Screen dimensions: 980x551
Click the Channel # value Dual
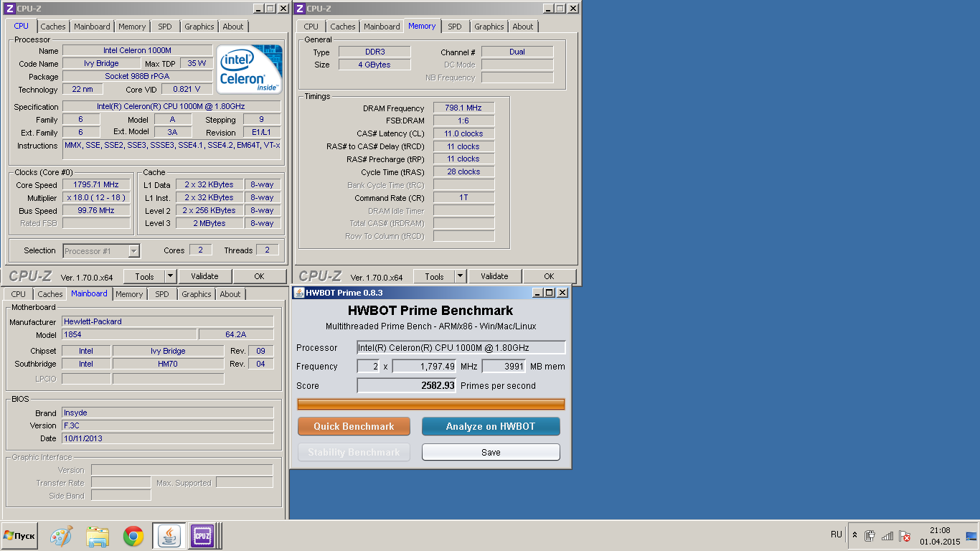(x=517, y=52)
